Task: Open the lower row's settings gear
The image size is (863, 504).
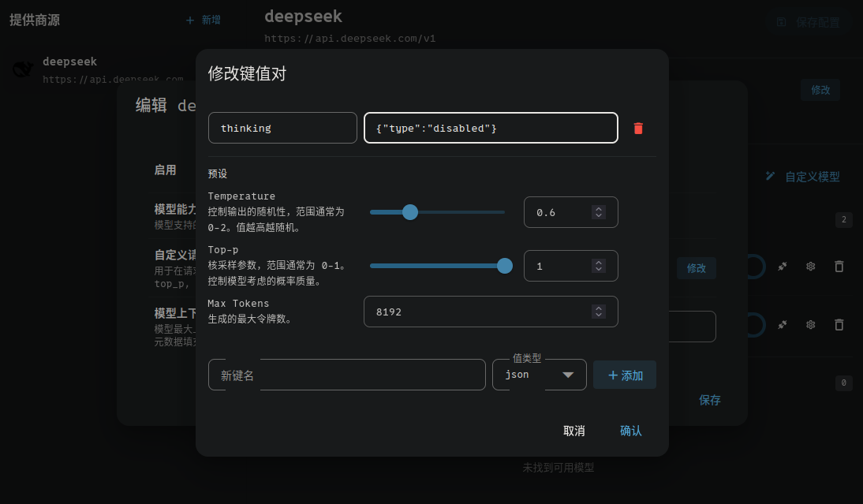Action: (x=811, y=325)
